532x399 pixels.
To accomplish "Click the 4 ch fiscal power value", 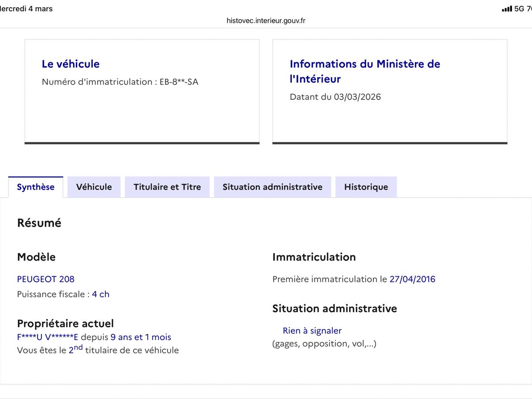I will (101, 294).
